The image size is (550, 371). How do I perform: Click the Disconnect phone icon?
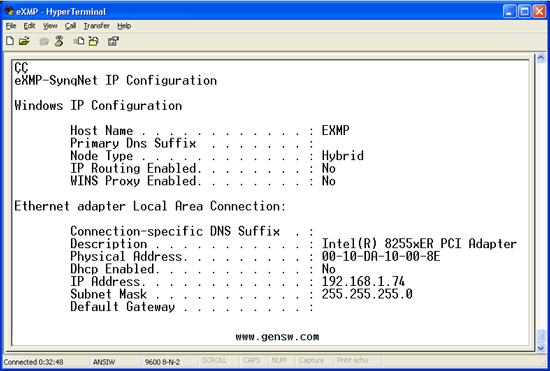pyautogui.click(x=59, y=41)
